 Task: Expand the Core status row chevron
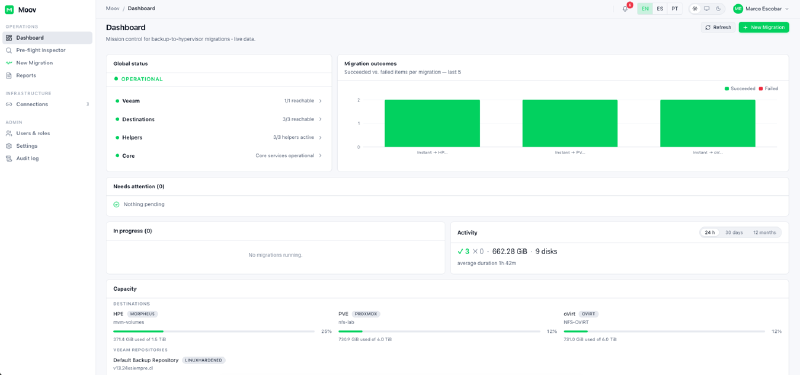[x=320, y=156]
